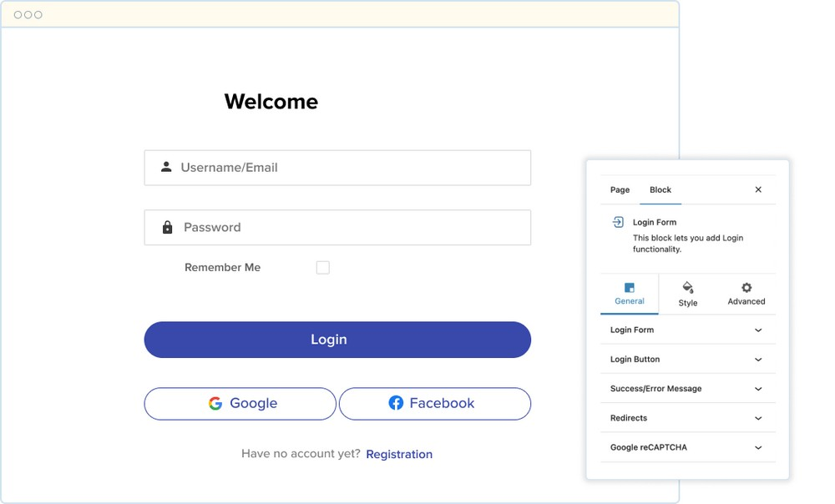The height and width of the screenshot is (504, 835).
Task: Click the Welcome heading
Action: [271, 102]
